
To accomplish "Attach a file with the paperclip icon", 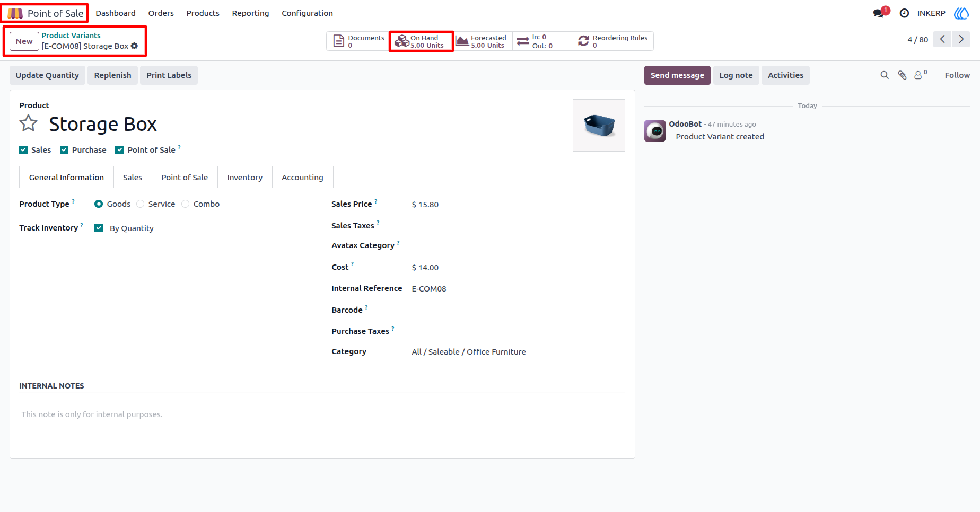I will coord(902,75).
